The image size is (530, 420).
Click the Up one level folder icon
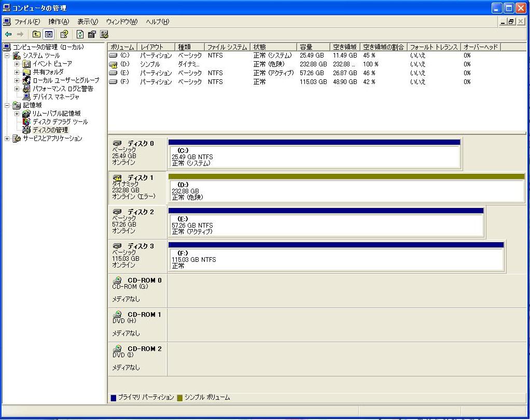(36, 34)
